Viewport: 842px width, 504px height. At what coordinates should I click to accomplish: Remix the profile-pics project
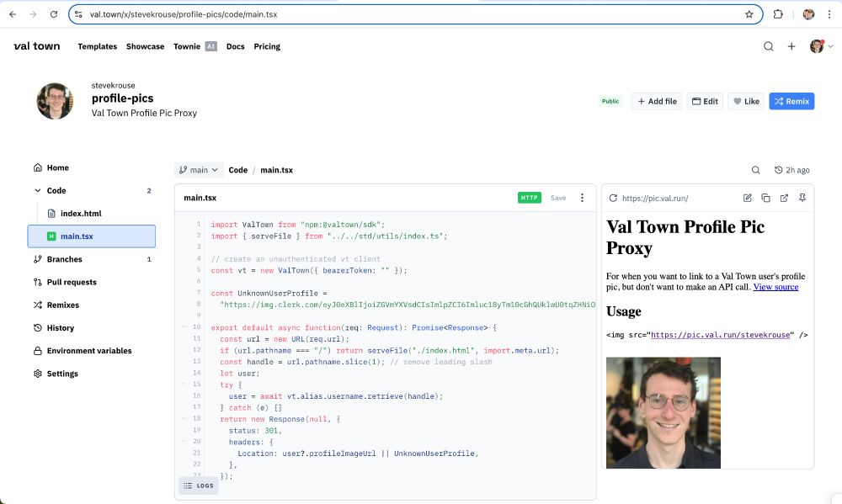791,102
